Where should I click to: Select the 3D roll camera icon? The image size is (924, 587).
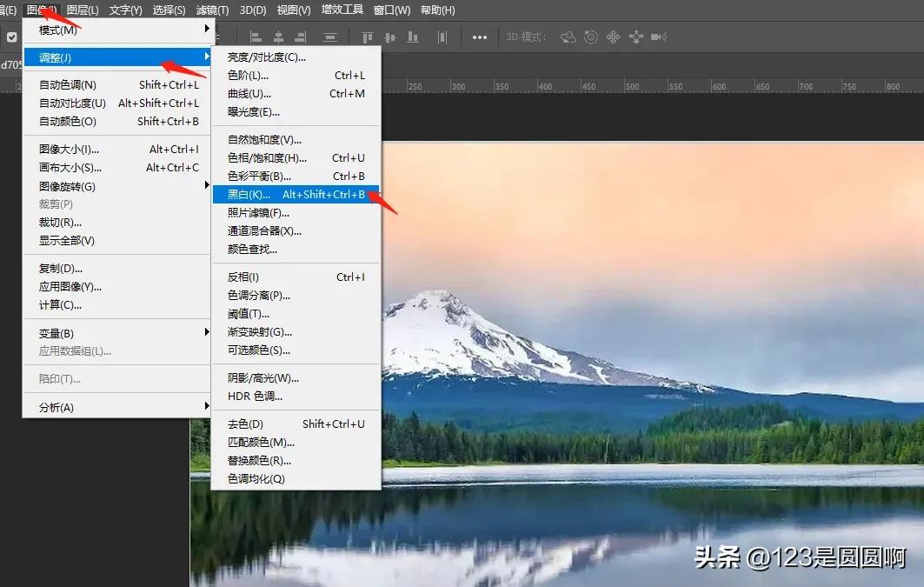[591, 37]
